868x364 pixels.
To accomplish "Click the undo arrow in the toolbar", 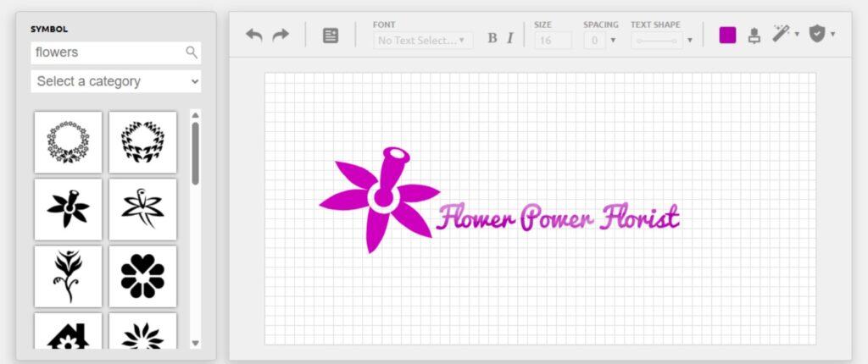I will (x=253, y=36).
